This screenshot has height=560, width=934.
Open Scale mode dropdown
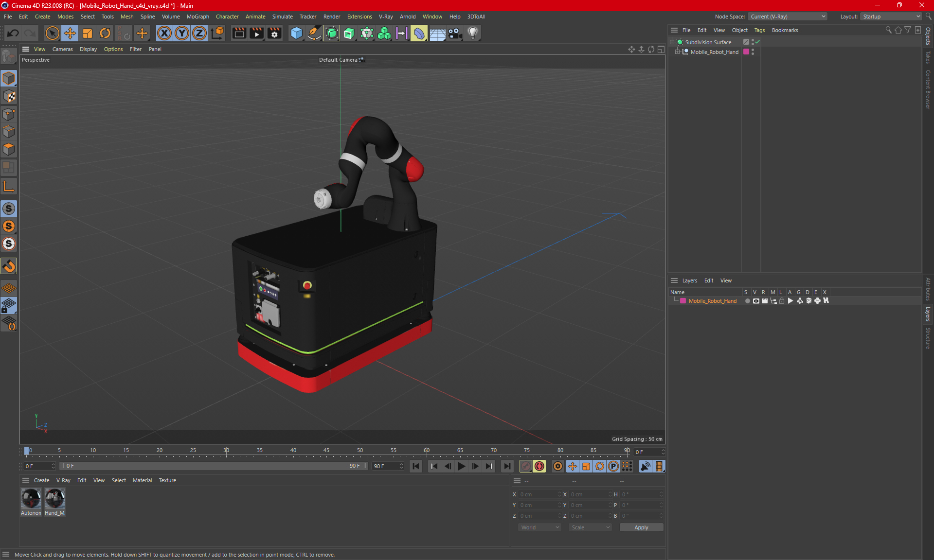(x=590, y=527)
